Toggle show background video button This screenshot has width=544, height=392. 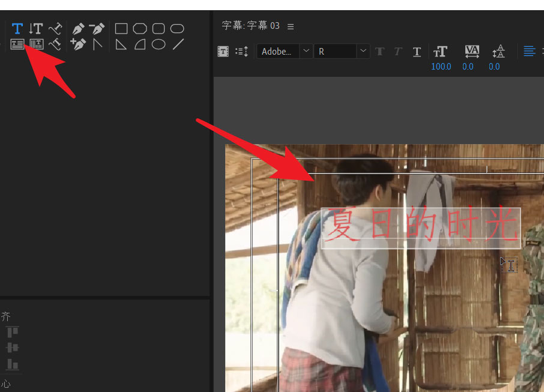pyautogui.click(x=223, y=52)
